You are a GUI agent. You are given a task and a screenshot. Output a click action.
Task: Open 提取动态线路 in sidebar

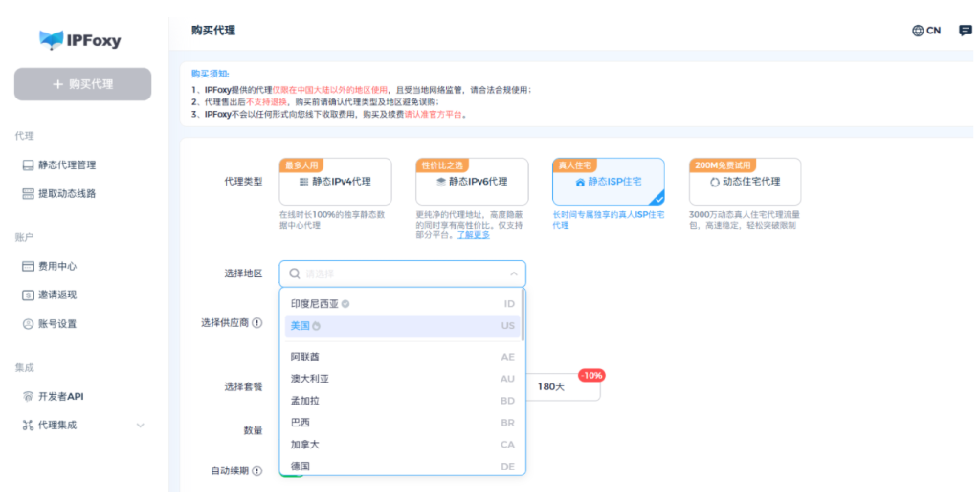tap(67, 194)
